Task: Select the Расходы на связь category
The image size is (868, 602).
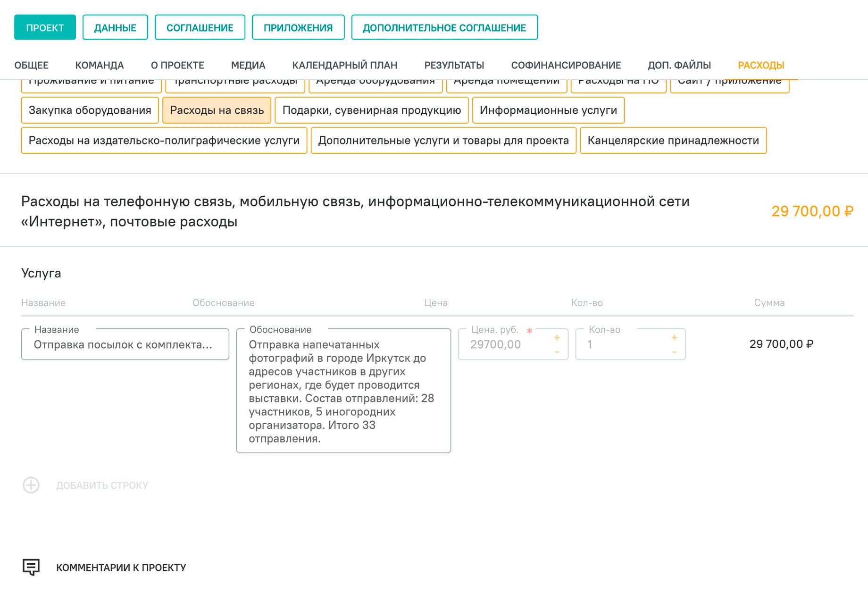Action: click(x=217, y=110)
